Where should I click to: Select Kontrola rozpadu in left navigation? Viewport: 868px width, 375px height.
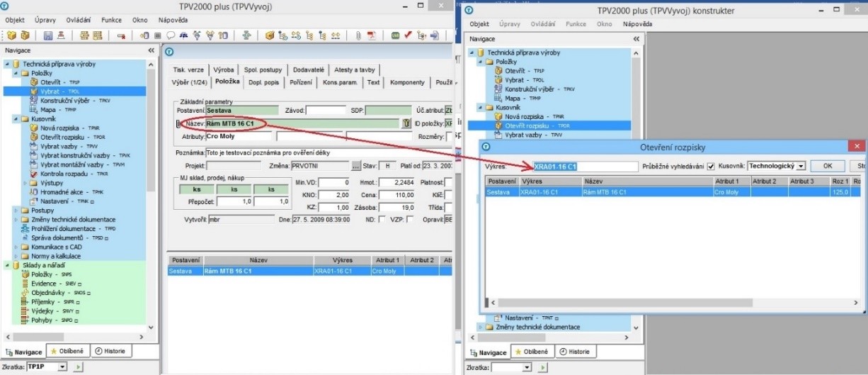[x=69, y=174]
